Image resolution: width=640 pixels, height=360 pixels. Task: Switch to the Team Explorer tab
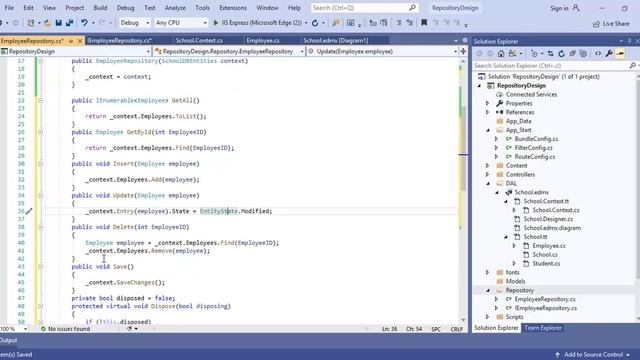543,328
